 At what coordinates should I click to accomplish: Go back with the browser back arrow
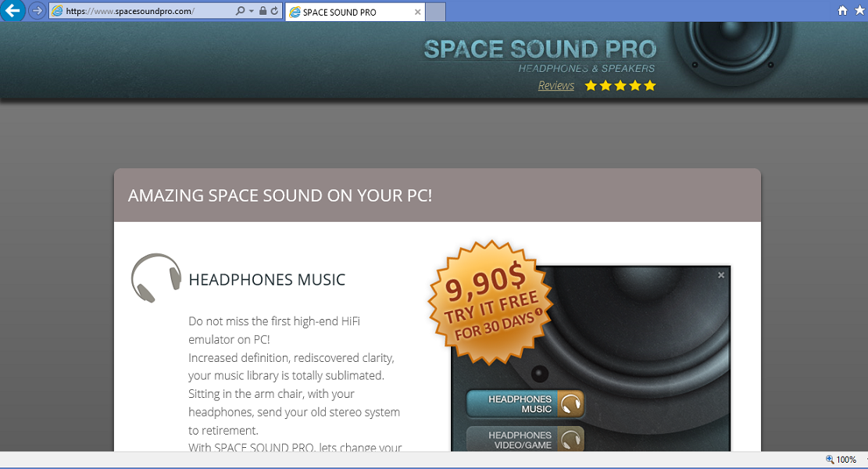(x=13, y=10)
